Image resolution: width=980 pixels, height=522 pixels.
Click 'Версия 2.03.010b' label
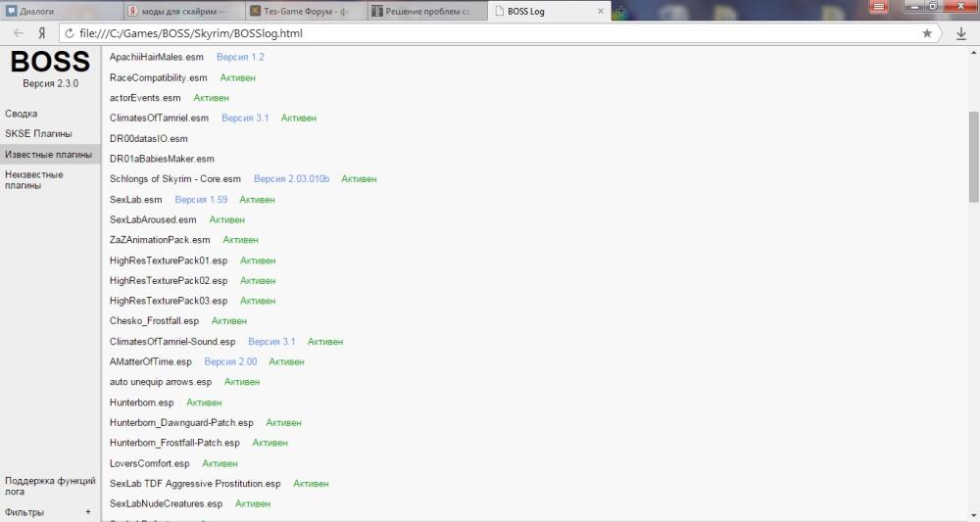click(x=291, y=178)
